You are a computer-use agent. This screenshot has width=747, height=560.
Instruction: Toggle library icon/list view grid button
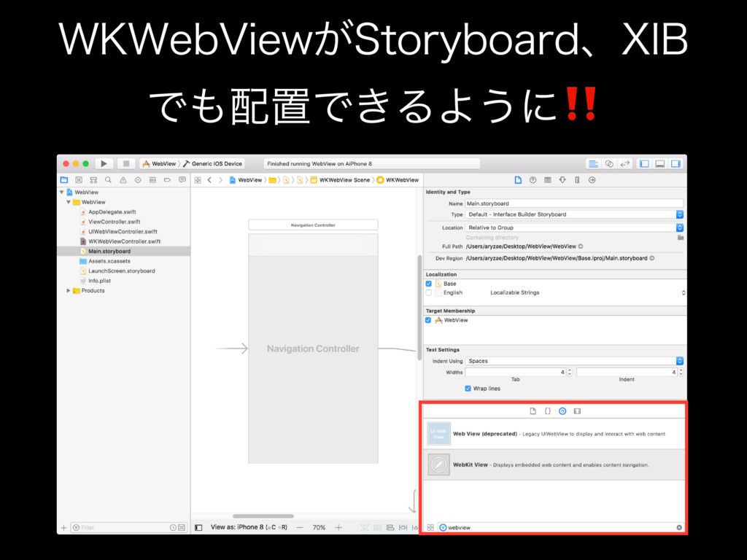point(430,528)
